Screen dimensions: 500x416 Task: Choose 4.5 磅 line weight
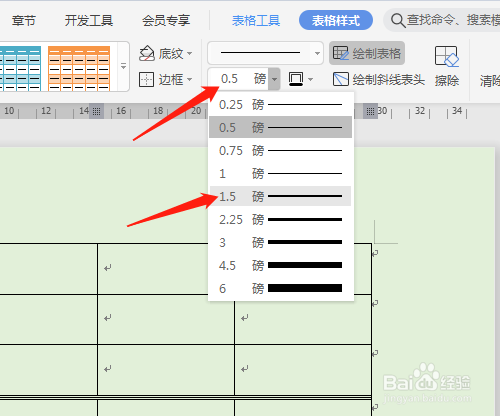click(280, 265)
